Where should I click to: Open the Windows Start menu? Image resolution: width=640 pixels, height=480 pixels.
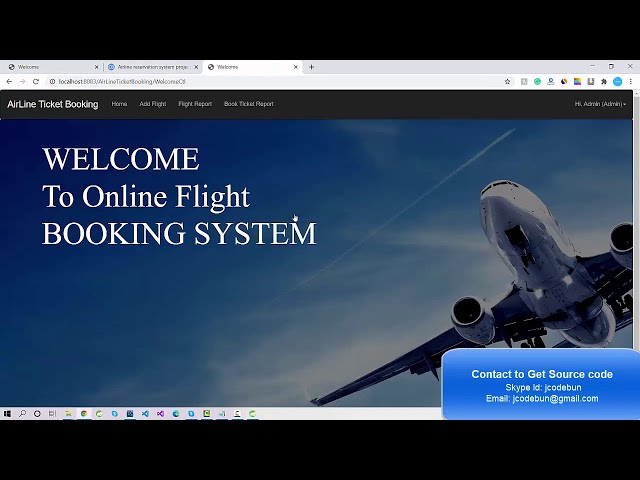click(7, 413)
